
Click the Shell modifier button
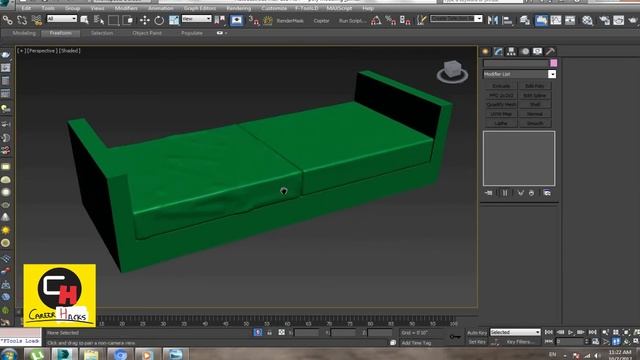[x=535, y=104]
